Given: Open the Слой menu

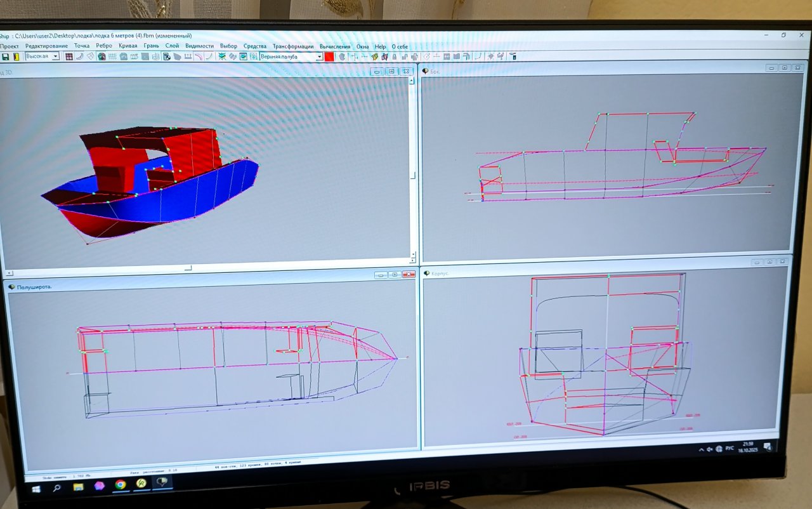Looking at the screenshot, I should tap(172, 46).
